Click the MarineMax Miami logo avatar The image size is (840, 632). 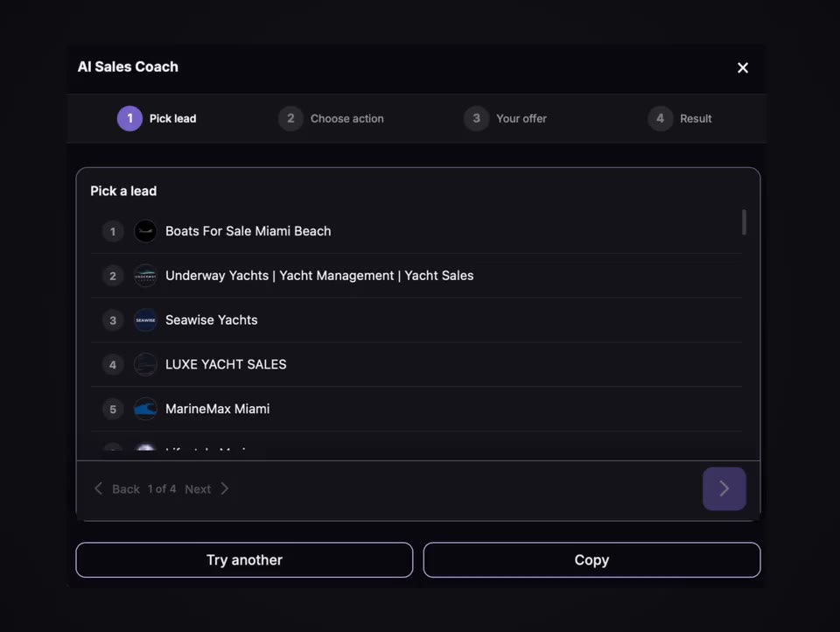[145, 409]
